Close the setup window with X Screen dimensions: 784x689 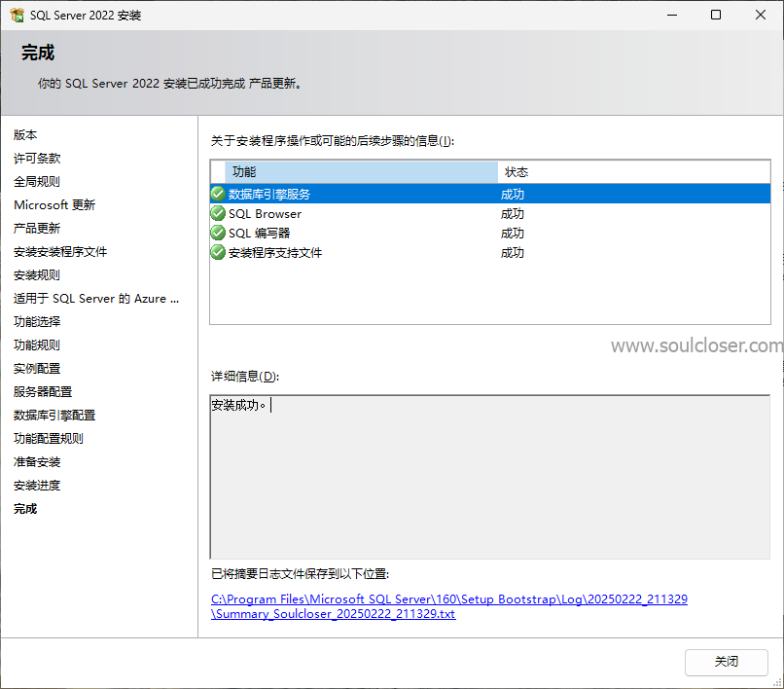(761, 15)
